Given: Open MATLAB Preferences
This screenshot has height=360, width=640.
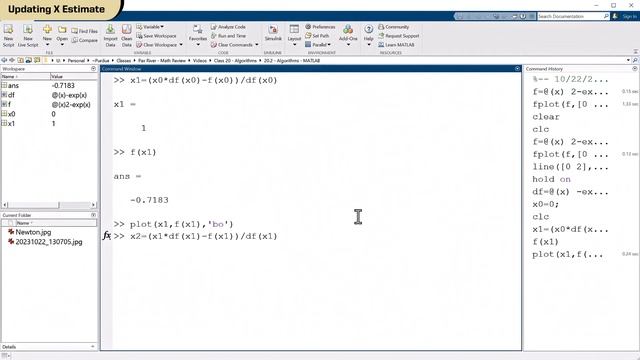Looking at the screenshot, I should (320, 27).
